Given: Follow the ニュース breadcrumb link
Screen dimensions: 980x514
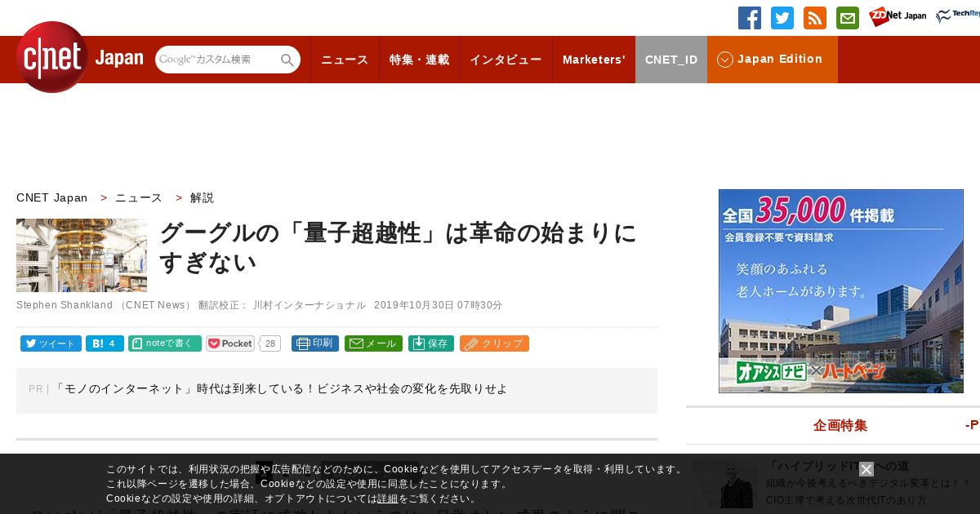Looking at the screenshot, I should point(139,197).
